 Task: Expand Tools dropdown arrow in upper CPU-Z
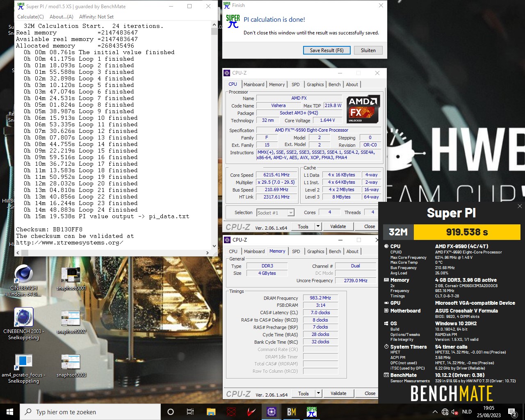pos(318,226)
